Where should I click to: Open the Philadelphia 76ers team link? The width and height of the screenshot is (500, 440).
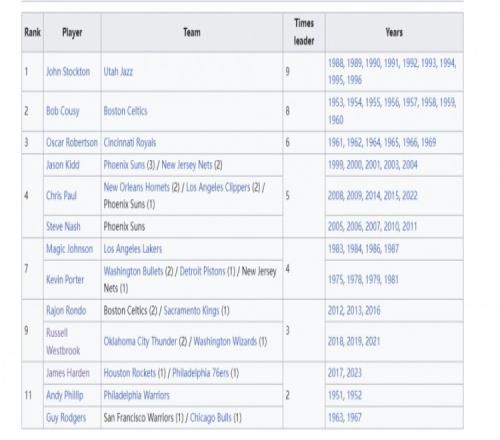pyautogui.click(x=200, y=373)
